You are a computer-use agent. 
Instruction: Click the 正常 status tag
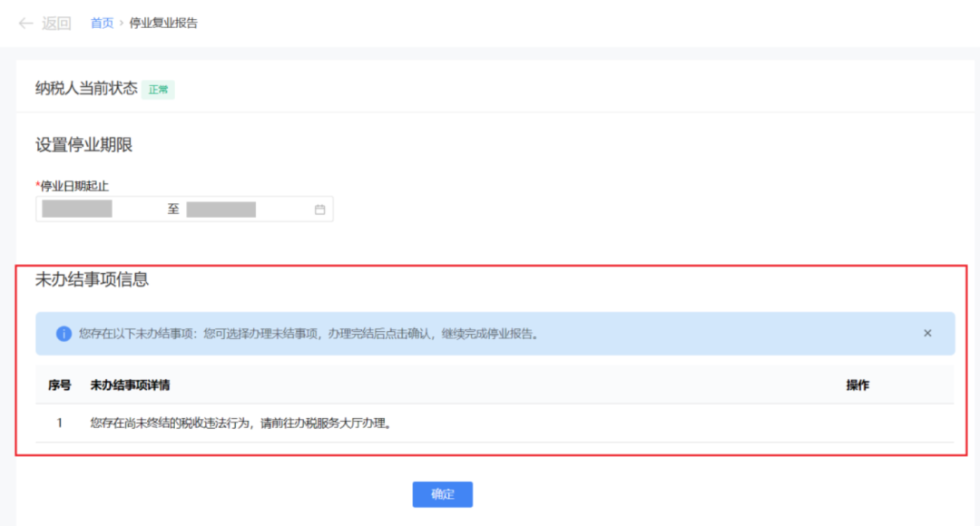(158, 90)
